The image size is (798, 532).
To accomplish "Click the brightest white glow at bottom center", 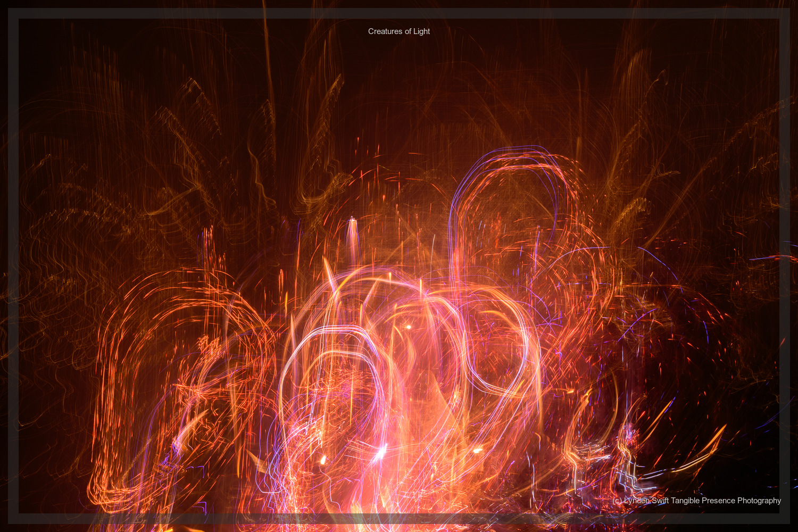I will (380, 452).
